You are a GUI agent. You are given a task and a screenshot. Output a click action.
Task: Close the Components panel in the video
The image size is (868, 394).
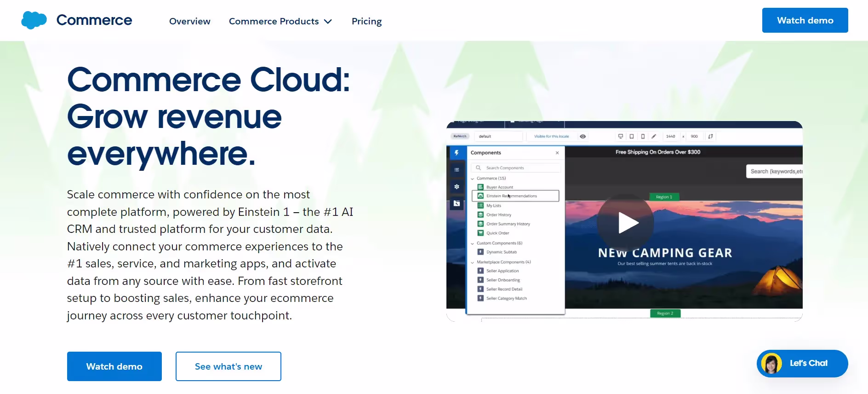557,153
